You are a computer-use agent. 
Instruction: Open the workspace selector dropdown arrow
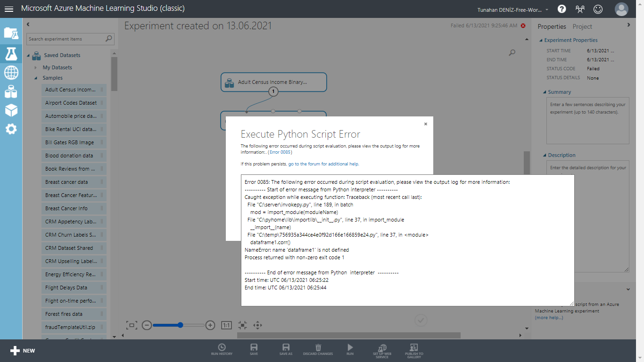(x=547, y=9)
